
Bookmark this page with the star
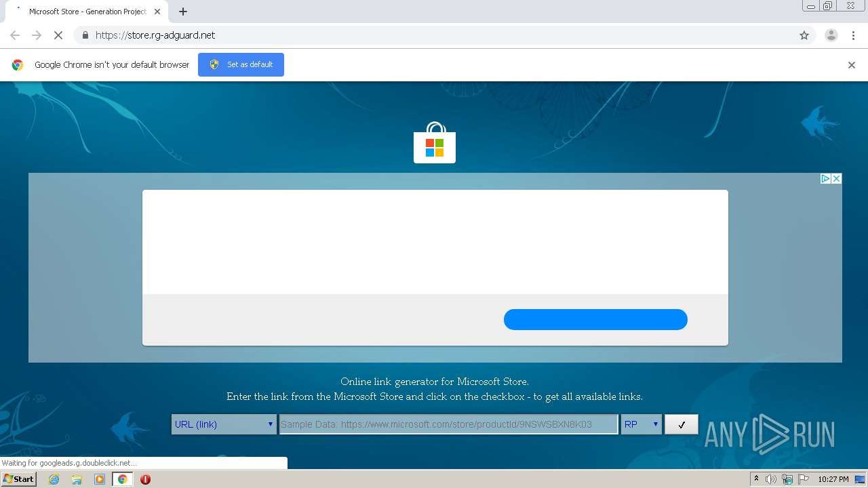click(804, 35)
